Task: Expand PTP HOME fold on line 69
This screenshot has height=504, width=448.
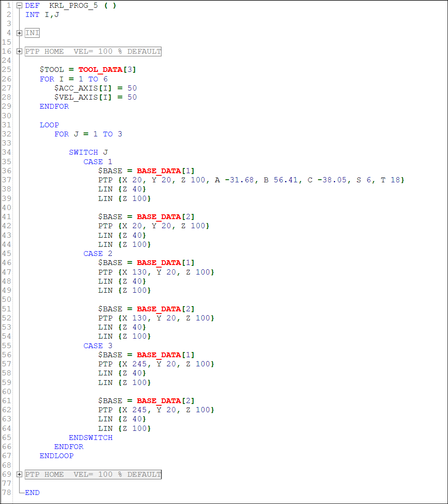Action: (x=19, y=475)
